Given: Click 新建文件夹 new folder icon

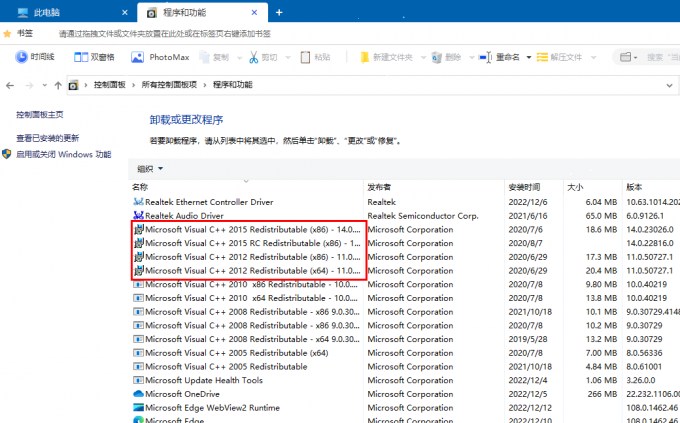Looking at the screenshot, I should click(365, 57).
